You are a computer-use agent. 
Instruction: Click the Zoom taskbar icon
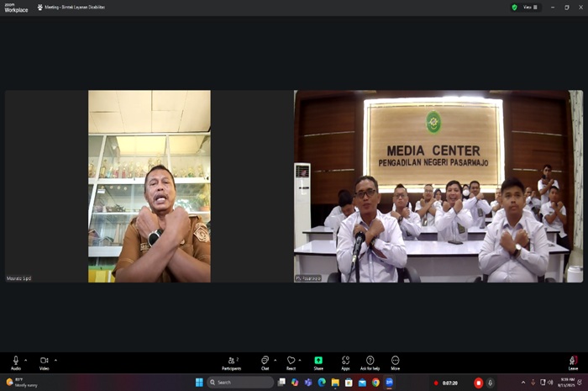pyautogui.click(x=389, y=383)
